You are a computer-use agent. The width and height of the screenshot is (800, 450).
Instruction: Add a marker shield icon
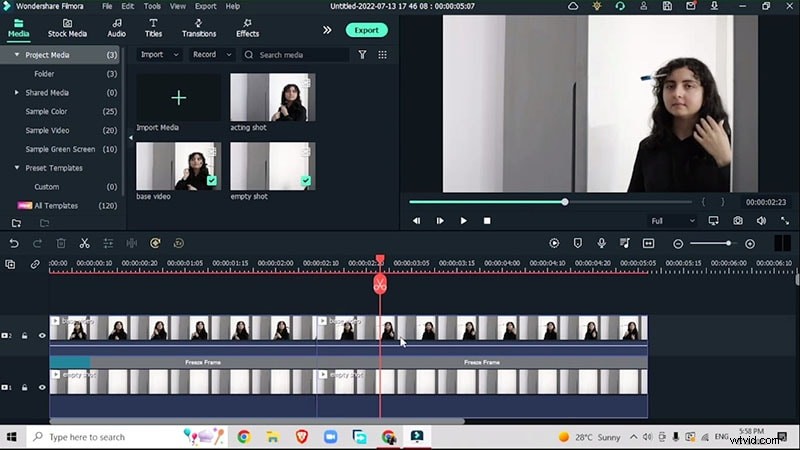pos(578,243)
